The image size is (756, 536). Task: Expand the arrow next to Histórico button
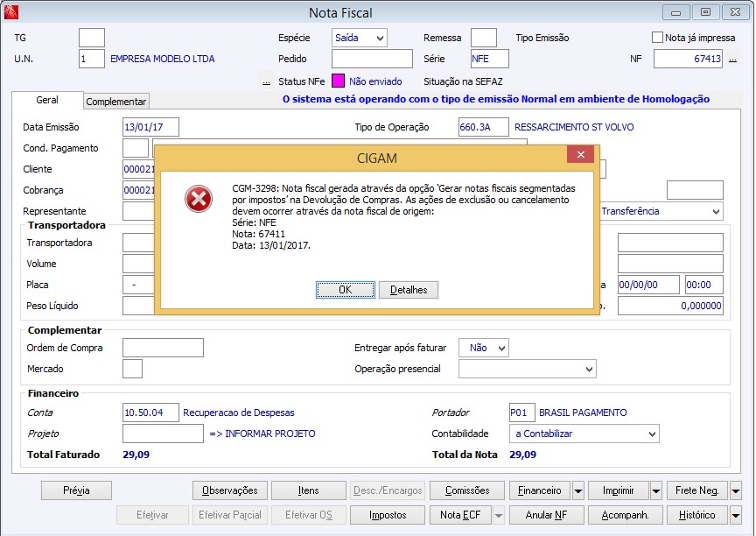coord(735,515)
